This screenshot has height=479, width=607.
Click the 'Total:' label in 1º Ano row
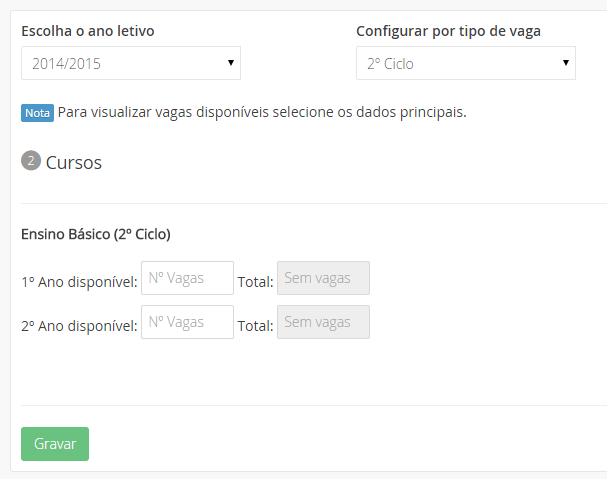pos(255,282)
